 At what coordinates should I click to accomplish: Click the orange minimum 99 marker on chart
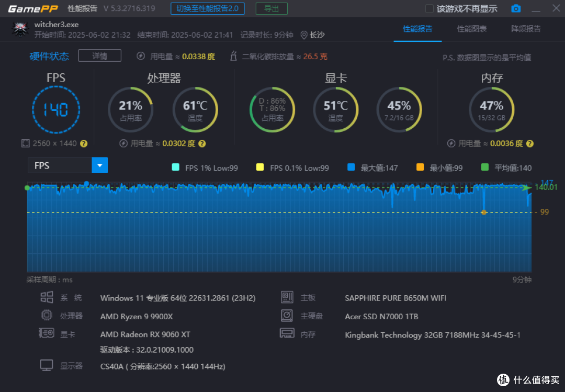[484, 212]
